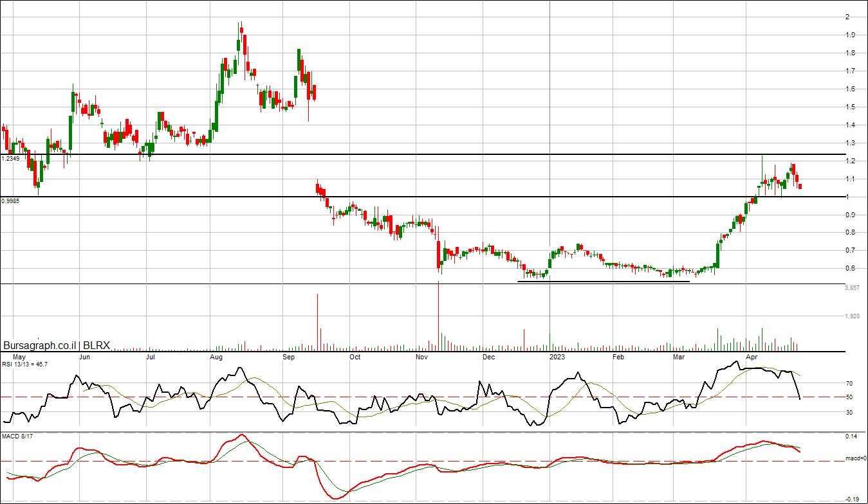Click the 1.5 price axis label
The height and width of the screenshot is (504, 868).
click(x=850, y=107)
